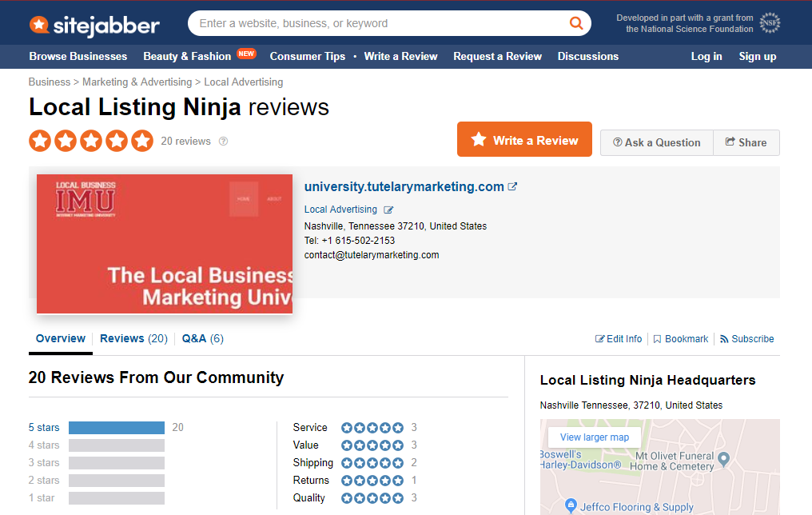Click the Returns rating stars
812x515 pixels.
[372, 481]
